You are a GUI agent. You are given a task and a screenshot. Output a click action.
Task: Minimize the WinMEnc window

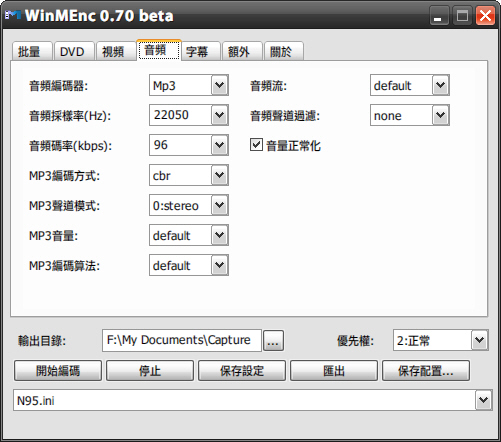[x=439, y=16]
